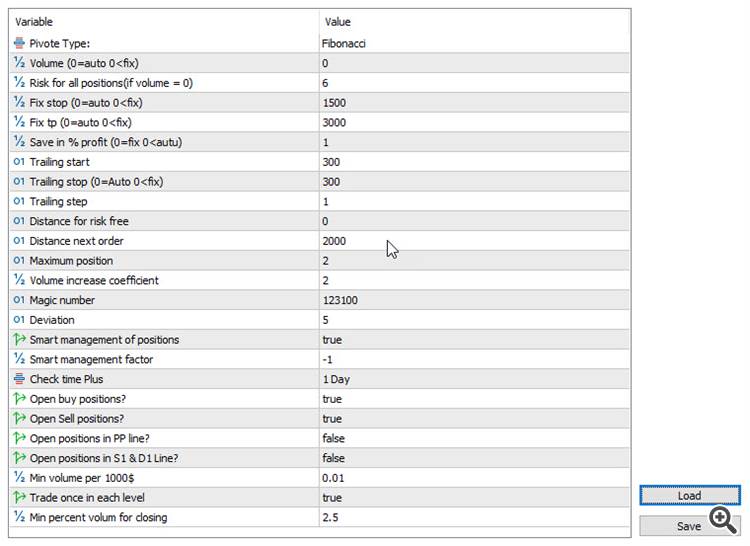Click the magnifier zoom icon in the corner
Screen dimensions: 750x546
(x=722, y=519)
